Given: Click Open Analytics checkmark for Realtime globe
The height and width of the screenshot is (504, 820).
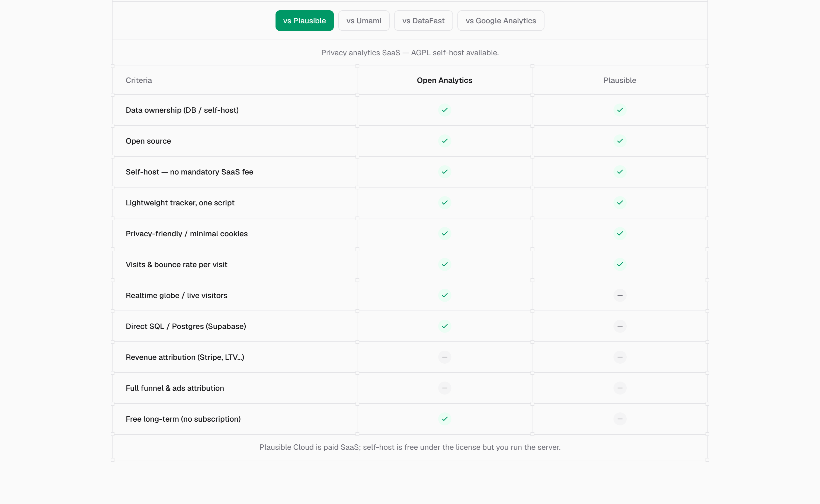Looking at the screenshot, I should coord(444,295).
